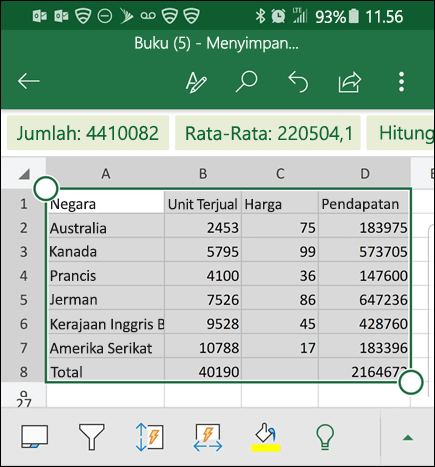This screenshot has width=435, height=467.
Task: Select column C header
Action: (280, 173)
